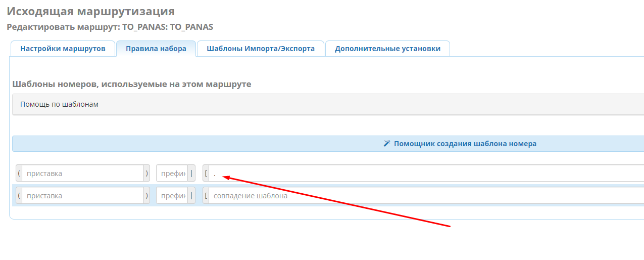
Task: Click the opening square bracket in first row
Action: (x=206, y=174)
